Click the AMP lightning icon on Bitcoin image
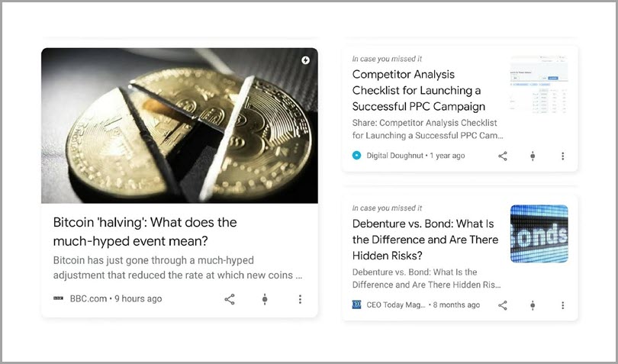 [x=305, y=60]
